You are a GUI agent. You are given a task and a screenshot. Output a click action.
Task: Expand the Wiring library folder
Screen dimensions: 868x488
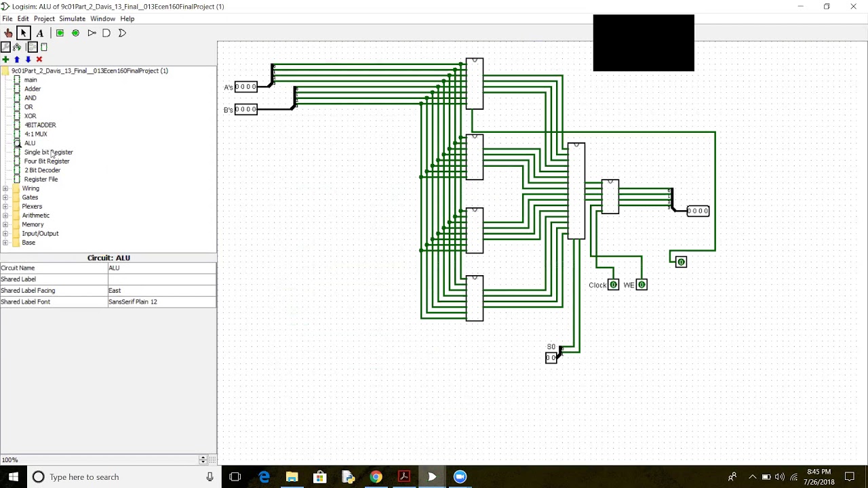tap(5, 188)
